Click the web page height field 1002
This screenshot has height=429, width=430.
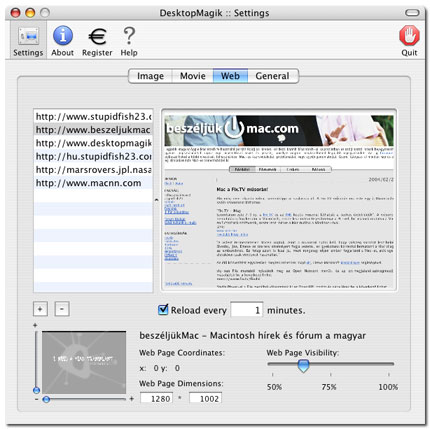click(x=205, y=398)
